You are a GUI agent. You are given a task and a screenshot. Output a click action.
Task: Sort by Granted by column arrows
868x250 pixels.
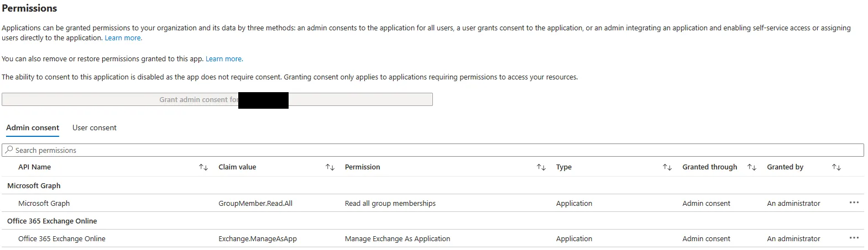(x=836, y=167)
